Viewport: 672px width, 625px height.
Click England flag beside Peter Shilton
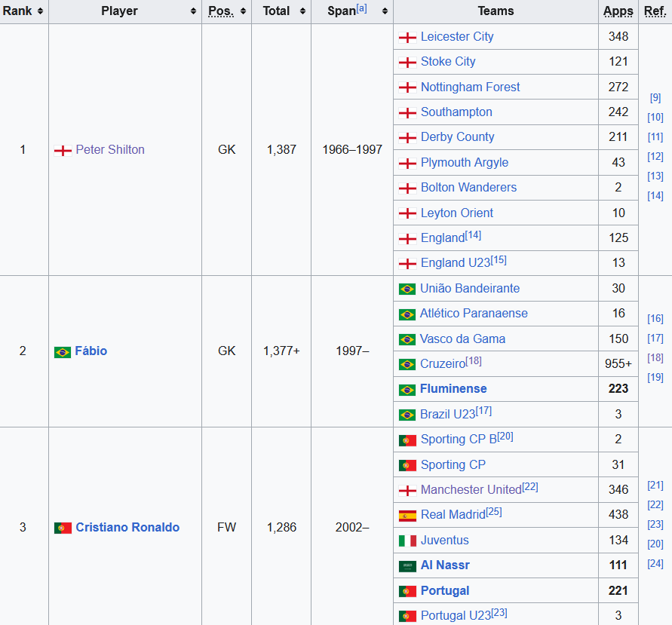63,150
